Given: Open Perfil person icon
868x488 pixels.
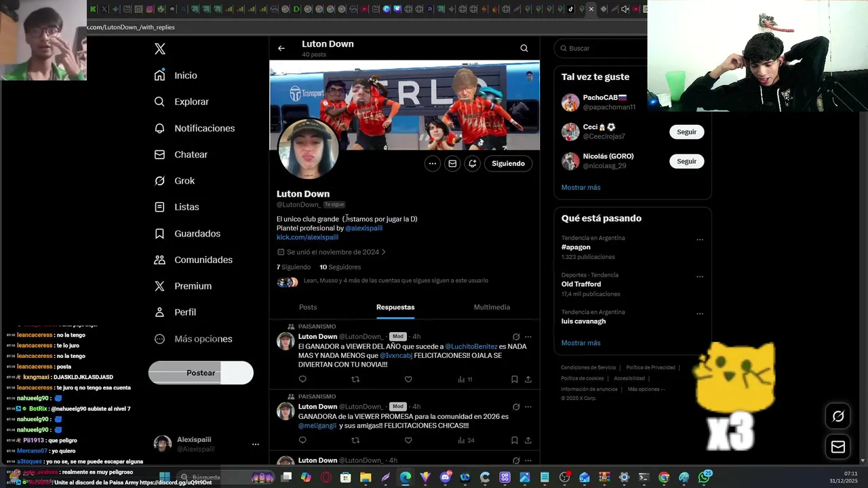Looking at the screenshot, I should tap(159, 312).
